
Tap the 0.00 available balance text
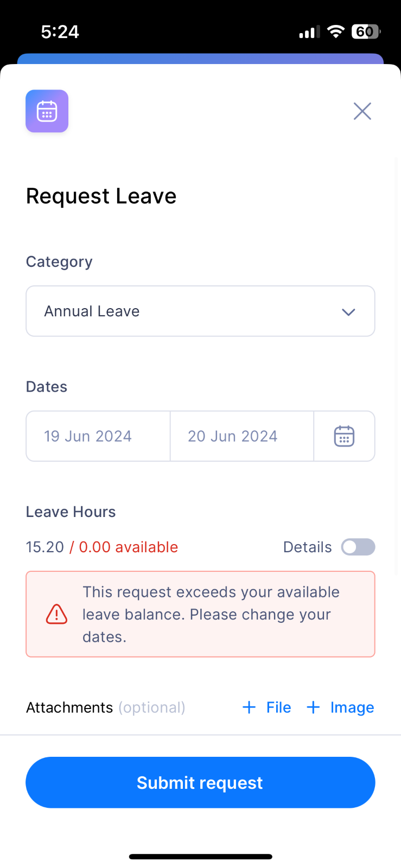point(129,547)
